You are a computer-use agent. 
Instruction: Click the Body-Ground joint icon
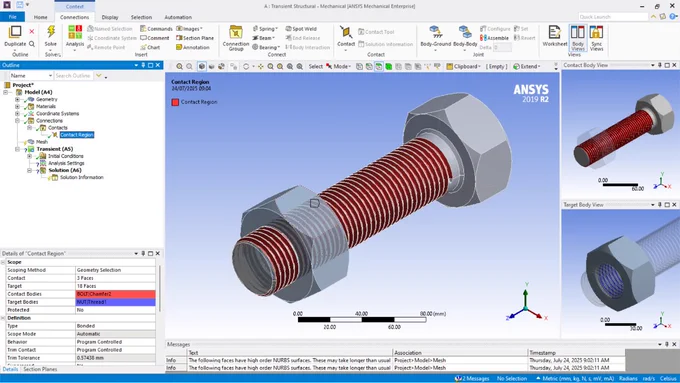click(x=435, y=32)
